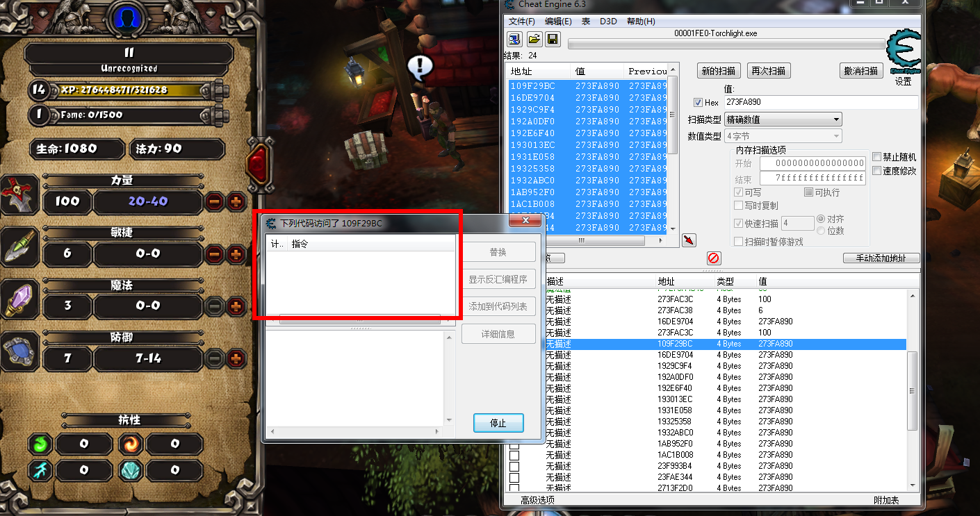Image resolution: width=980 pixels, height=516 pixels.
Task: Click the minus icon beside 力量 stat
Action: (215, 201)
